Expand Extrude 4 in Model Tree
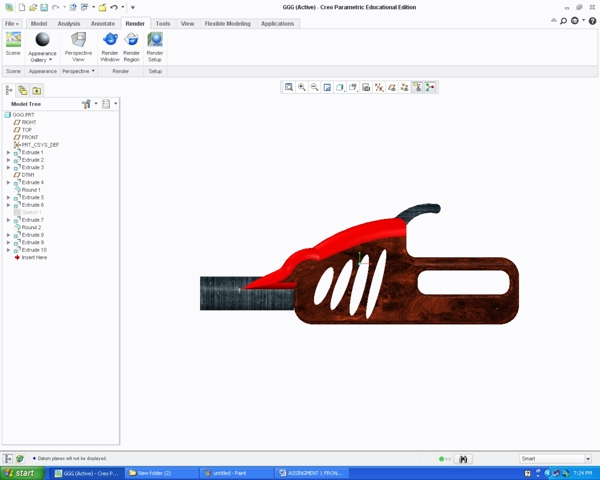This screenshot has height=480, width=600. tap(8, 183)
